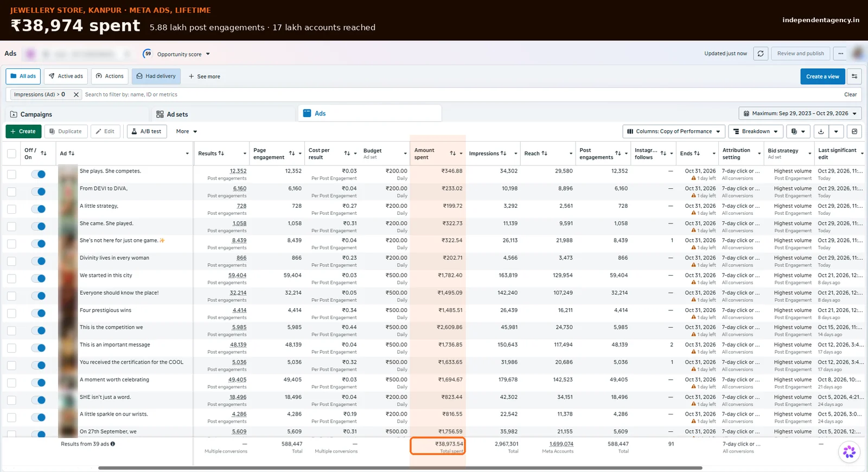Click the horizontal scrollbar under the table
This screenshot has height=472, width=868.
tap(400, 468)
